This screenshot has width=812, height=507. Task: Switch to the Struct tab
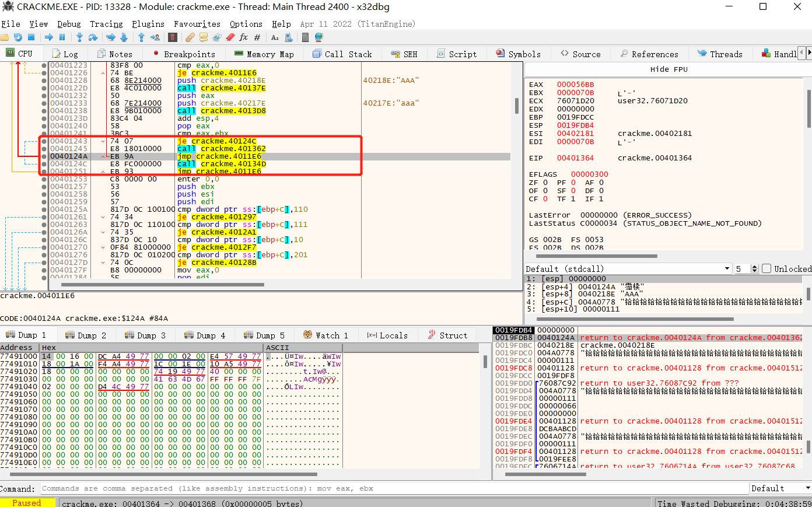(447, 335)
